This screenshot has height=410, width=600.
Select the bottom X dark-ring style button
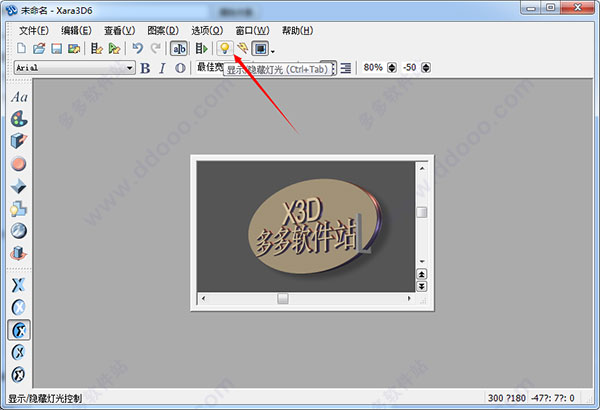pos(18,374)
